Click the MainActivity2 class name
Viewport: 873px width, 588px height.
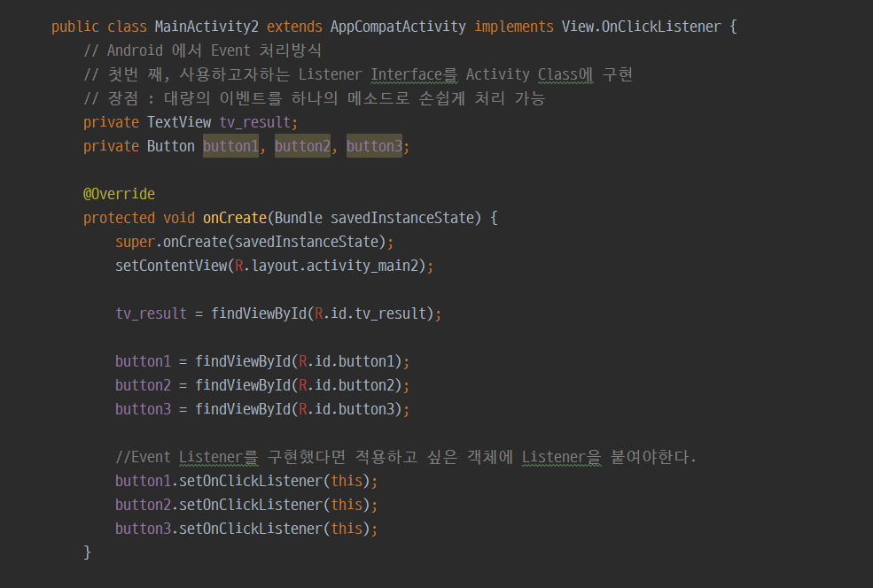(207, 27)
